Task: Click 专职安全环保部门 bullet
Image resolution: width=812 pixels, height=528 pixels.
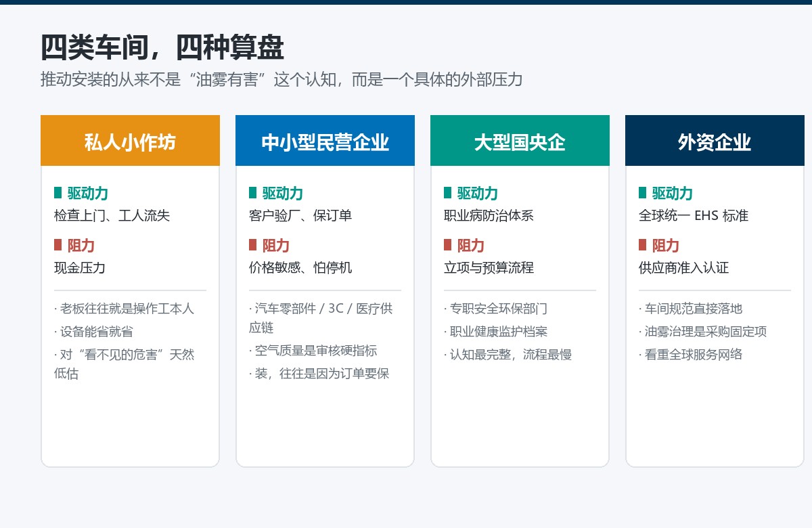Action: [x=495, y=309]
